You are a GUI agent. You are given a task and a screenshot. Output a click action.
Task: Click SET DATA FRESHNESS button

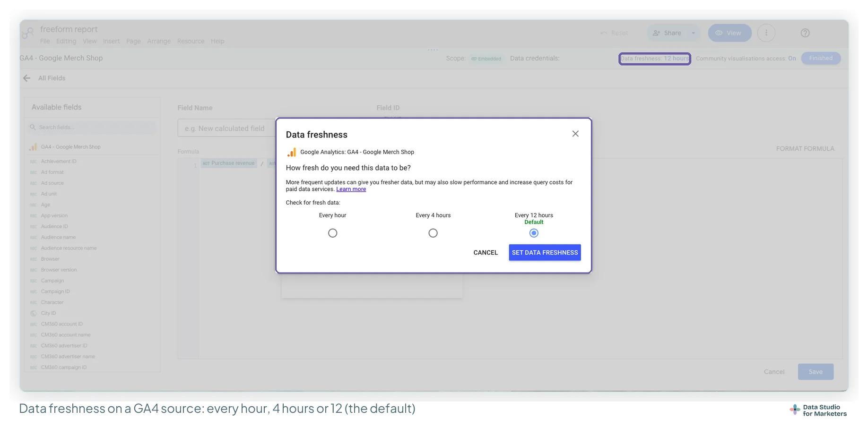tap(545, 253)
